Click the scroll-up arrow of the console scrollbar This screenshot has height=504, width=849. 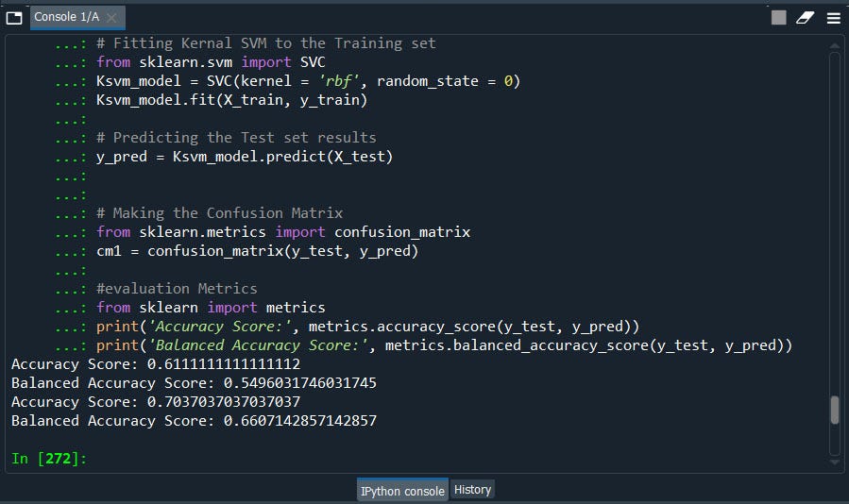835,45
